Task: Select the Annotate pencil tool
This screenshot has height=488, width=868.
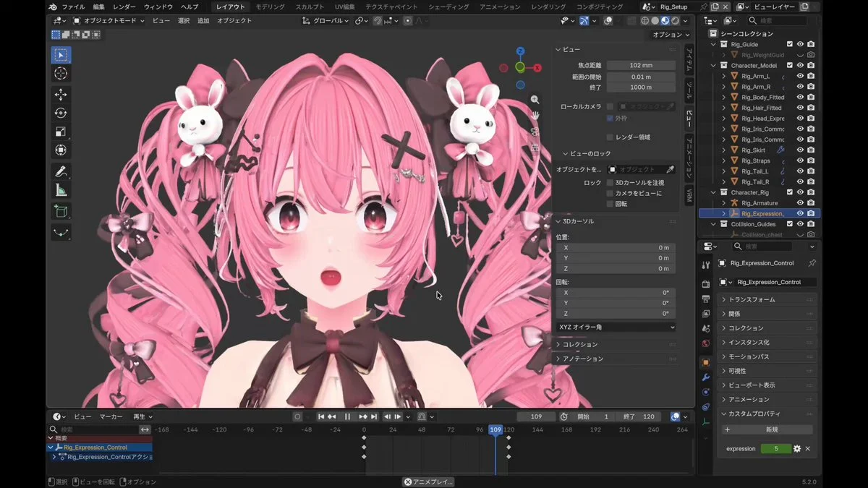Action: pyautogui.click(x=61, y=171)
